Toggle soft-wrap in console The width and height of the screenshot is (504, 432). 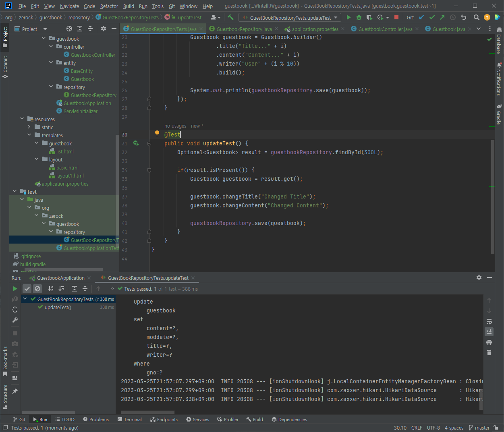click(489, 321)
